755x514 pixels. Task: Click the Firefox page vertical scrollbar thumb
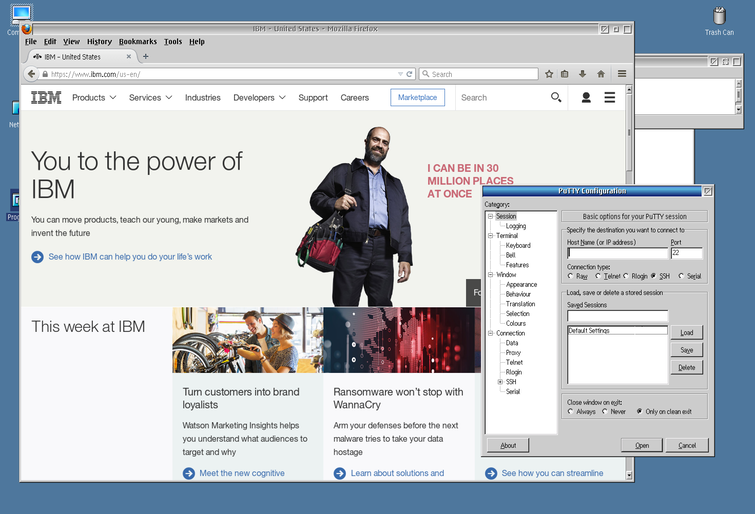629,132
